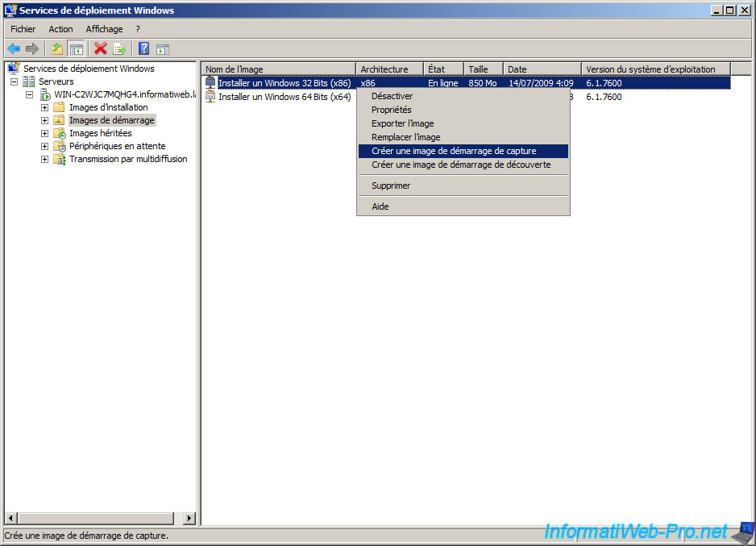Viewport: 756px width, 546px height.
Task: Click the Export List icon in the toolbar
Action: [x=119, y=48]
